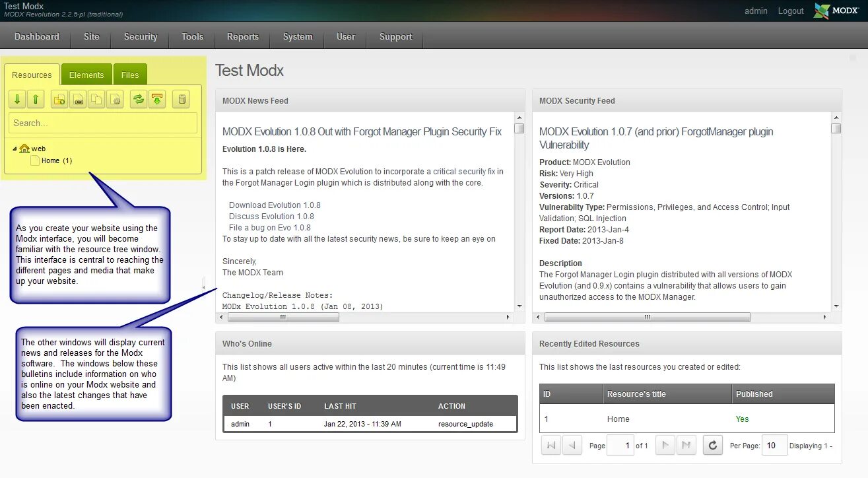Click 'Jan 22, 2013 - 11:39 AM' cell
Viewport: 868px width, 478px height.
[362, 424]
